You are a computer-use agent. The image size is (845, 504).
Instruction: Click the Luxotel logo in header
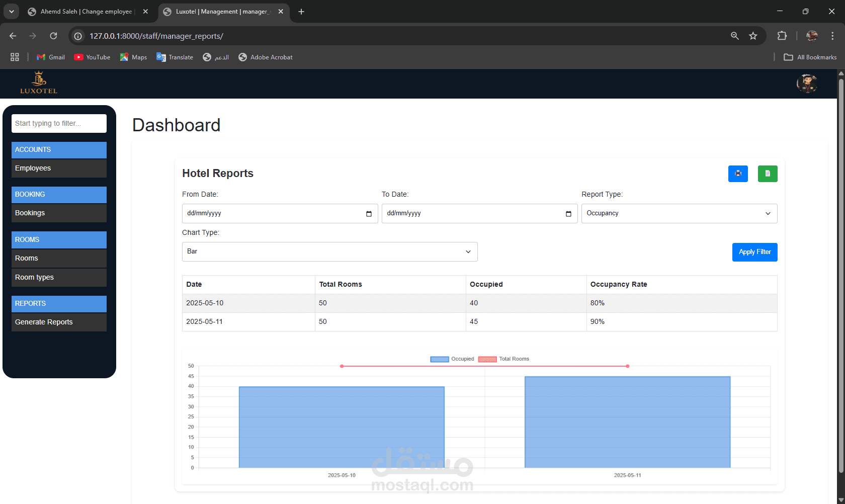(39, 83)
